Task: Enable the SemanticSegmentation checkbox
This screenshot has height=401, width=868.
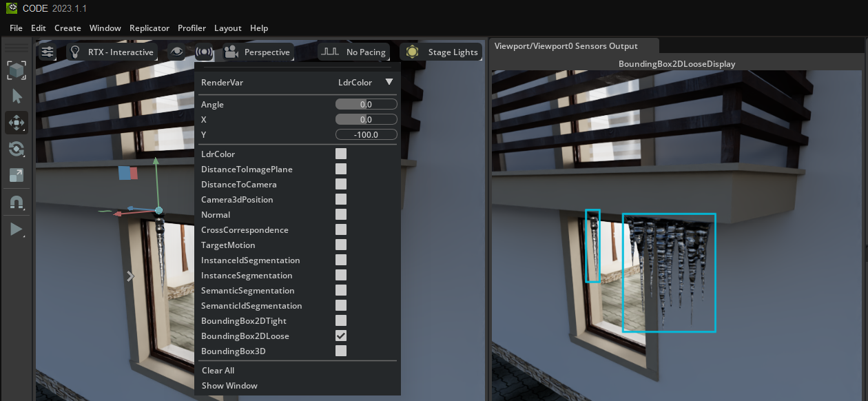Action: tap(341, 290)
